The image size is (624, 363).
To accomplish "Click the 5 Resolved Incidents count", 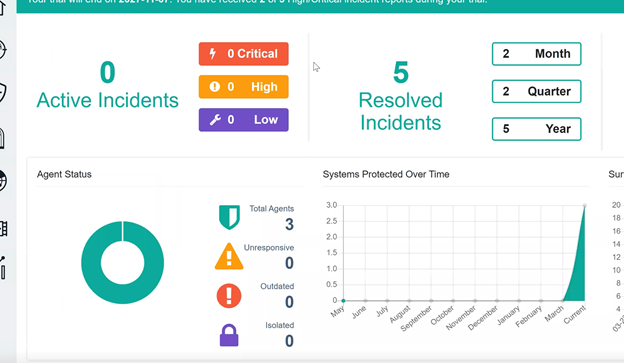I will coord(401,72).
